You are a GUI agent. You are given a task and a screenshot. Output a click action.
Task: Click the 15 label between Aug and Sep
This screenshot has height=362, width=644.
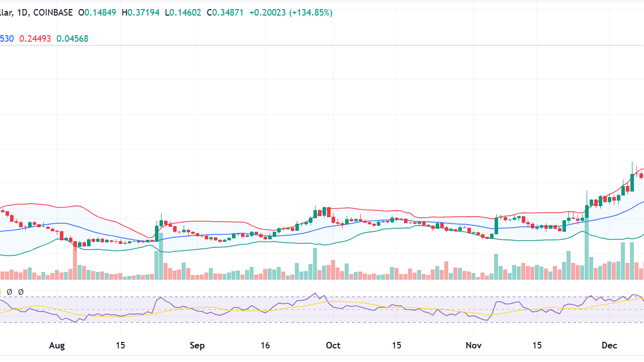point(120,345)
